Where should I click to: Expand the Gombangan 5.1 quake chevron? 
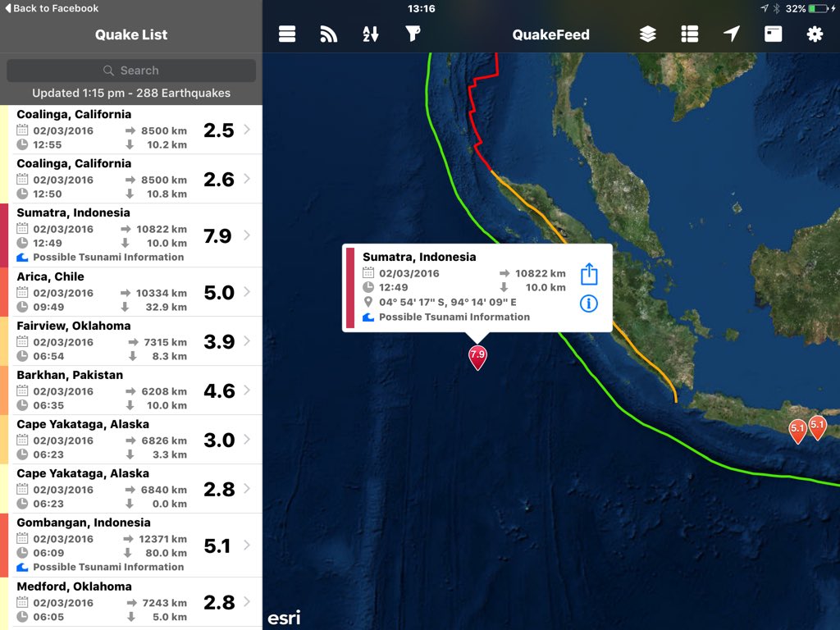point(247,546)
